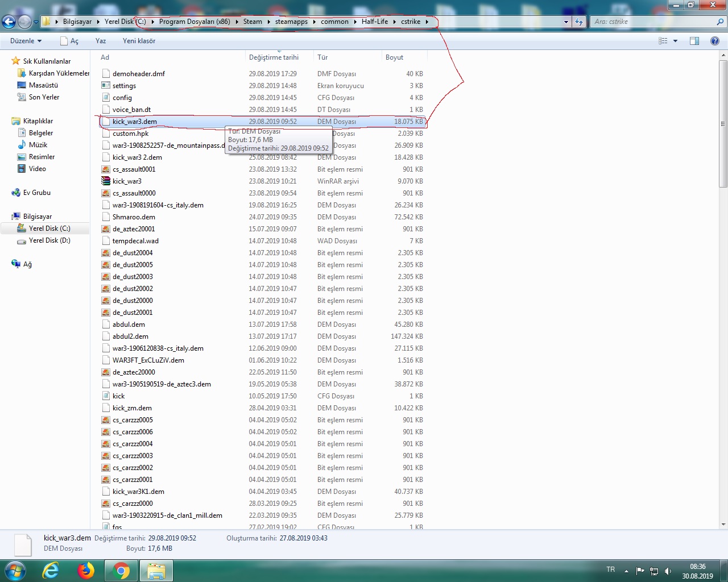Select war3-1903220915-de_clan1_mill.dem file
The height and width of the screenshot is (582, 728).
click(x=167, y=516)
